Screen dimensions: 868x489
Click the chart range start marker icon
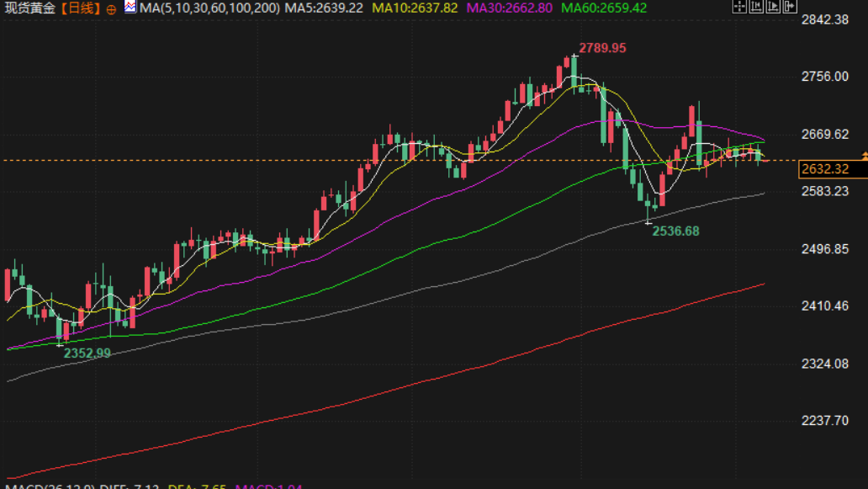click(x=756, y=7)
